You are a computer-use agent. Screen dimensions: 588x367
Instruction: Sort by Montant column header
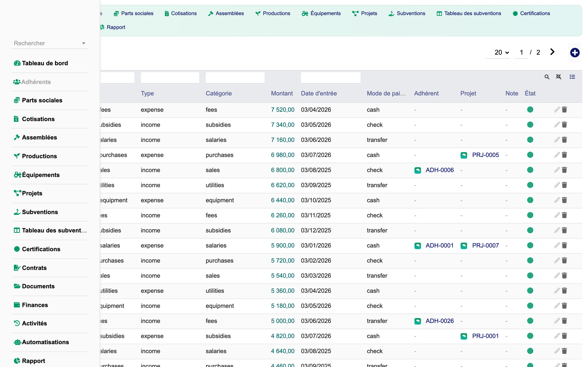282,93
